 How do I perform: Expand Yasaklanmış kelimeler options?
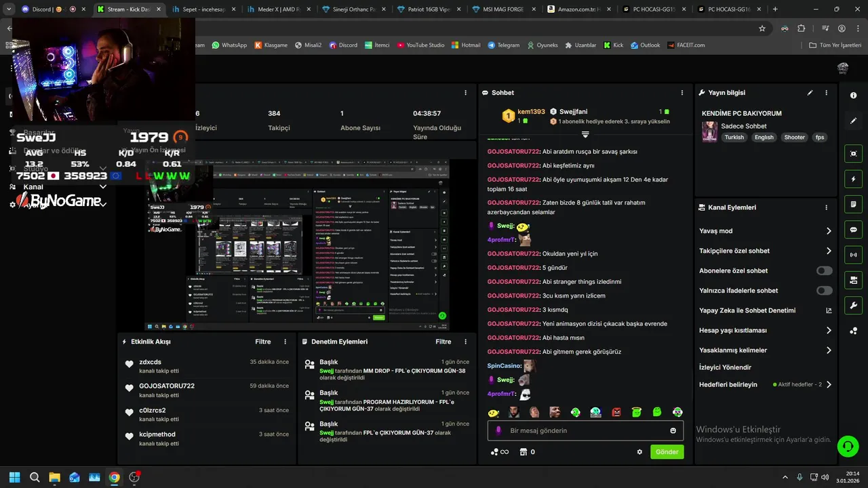click(829, 350)
